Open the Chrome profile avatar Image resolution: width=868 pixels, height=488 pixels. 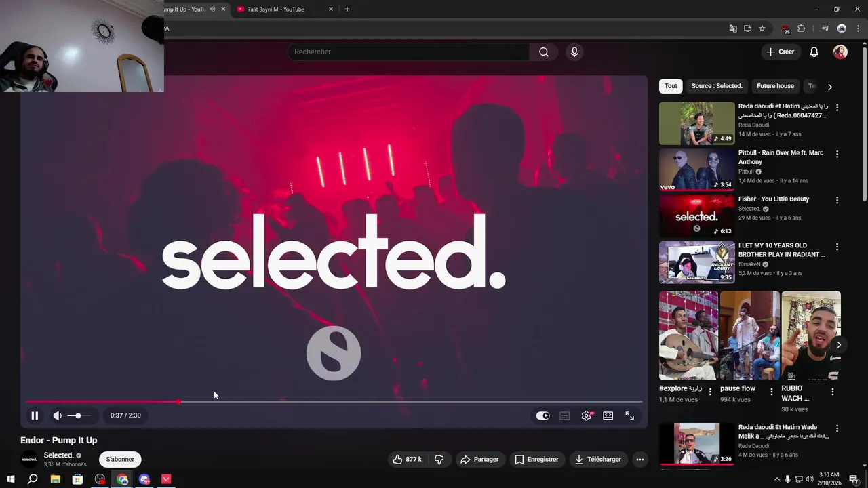[x=842, y=28]
